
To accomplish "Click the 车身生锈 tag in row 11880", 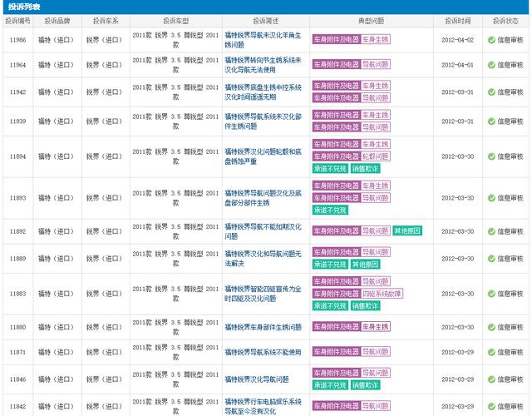I will click(x=375, y=327).
